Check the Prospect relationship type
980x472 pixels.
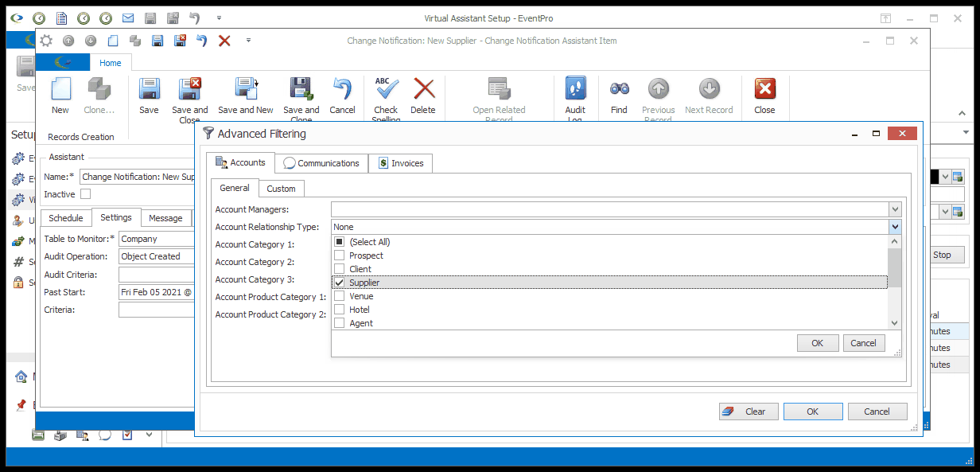click(340, 256)
